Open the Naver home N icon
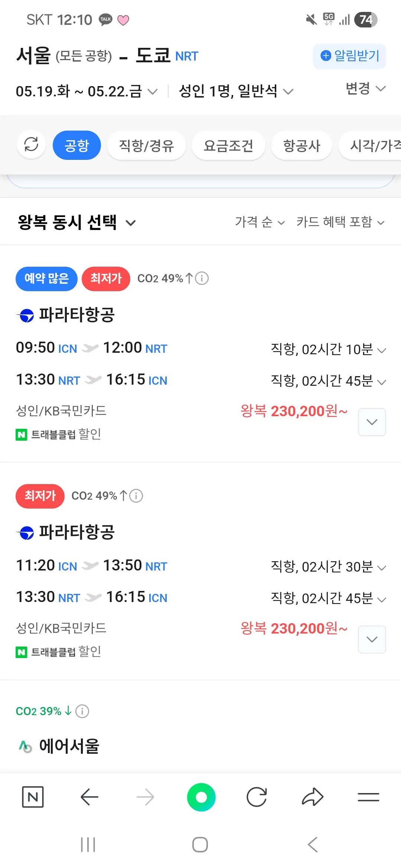This screenshot has height=868, width=401. point(33,797)
